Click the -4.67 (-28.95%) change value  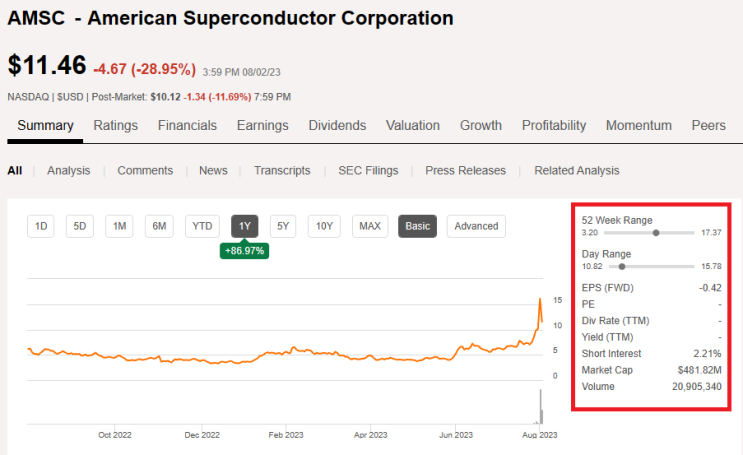[145, 69]
